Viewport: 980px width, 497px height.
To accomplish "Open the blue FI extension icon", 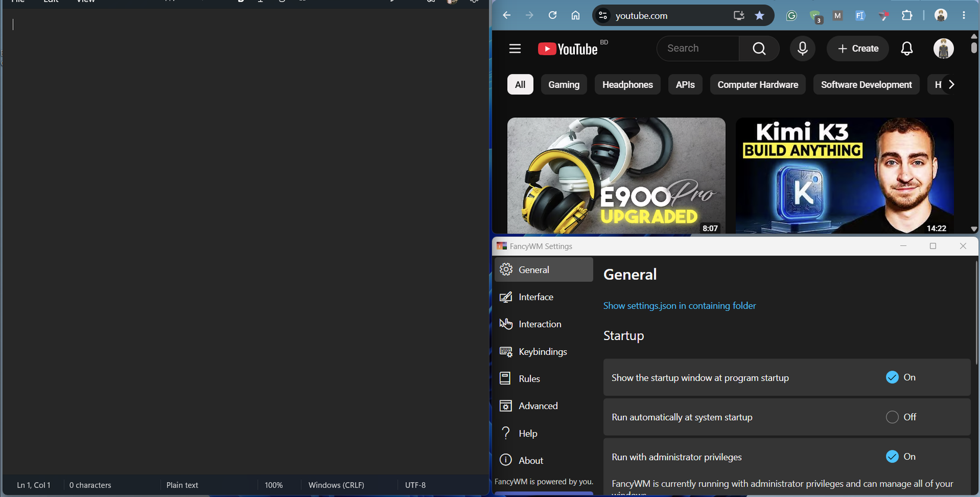I will 860,16.
